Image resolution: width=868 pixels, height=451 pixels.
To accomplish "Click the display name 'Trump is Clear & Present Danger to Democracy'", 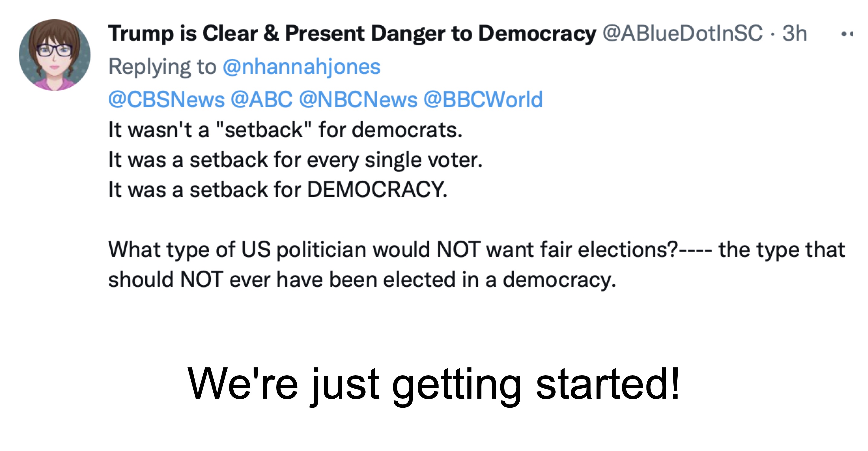I will [352, 34].
